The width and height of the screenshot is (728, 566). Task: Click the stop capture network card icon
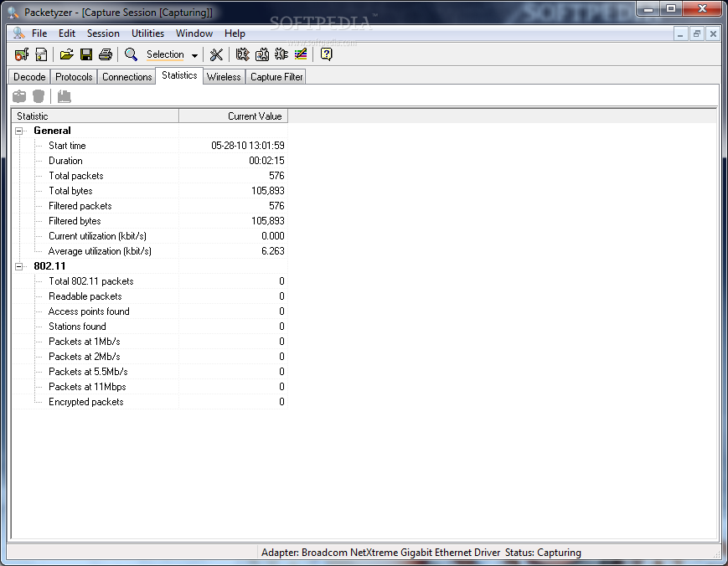pos(21,54)
